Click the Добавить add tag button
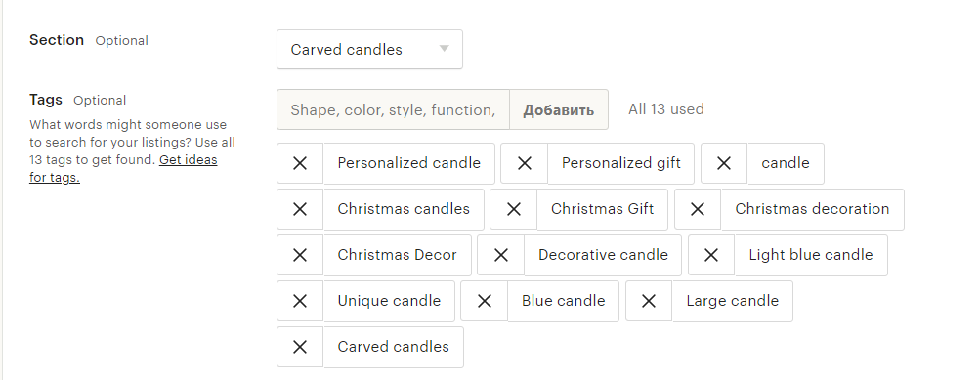The height and width of the screenshot is (380, 980). [x=559, y=110]
